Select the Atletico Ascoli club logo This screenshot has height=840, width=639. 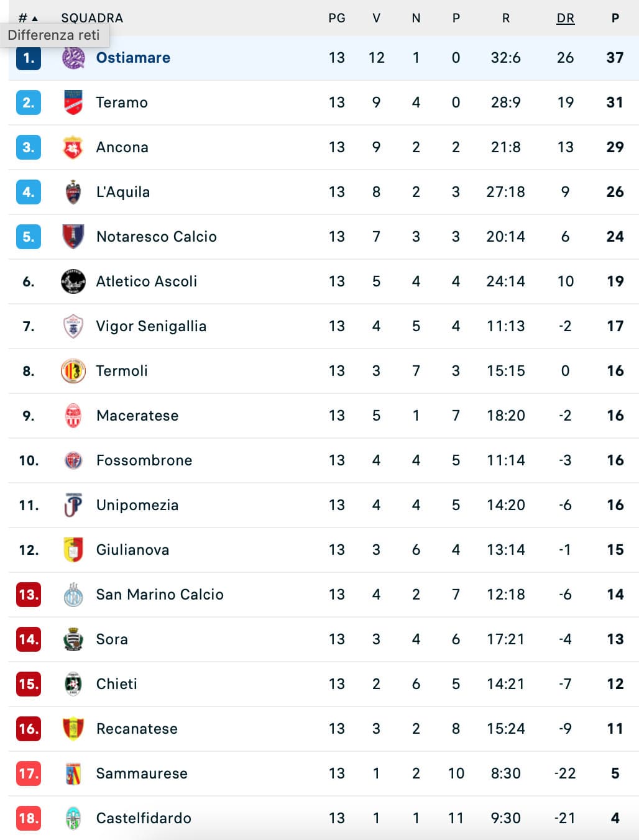coord(73,281)
